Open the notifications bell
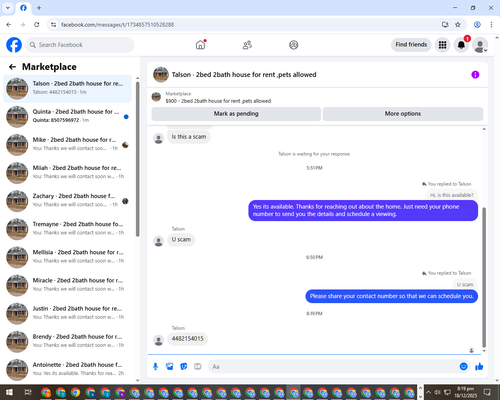The image size is (500, 400). click(x=461, y=45)
